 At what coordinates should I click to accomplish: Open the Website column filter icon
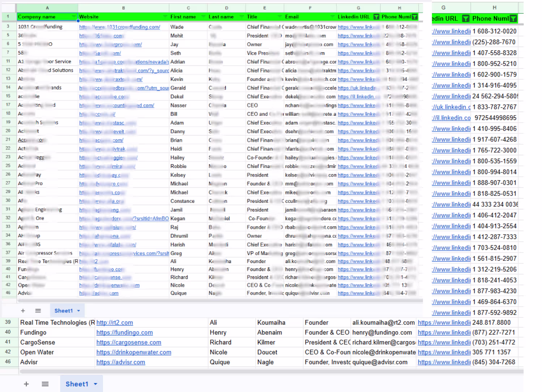pyautogui.click(x=165, y=17)
